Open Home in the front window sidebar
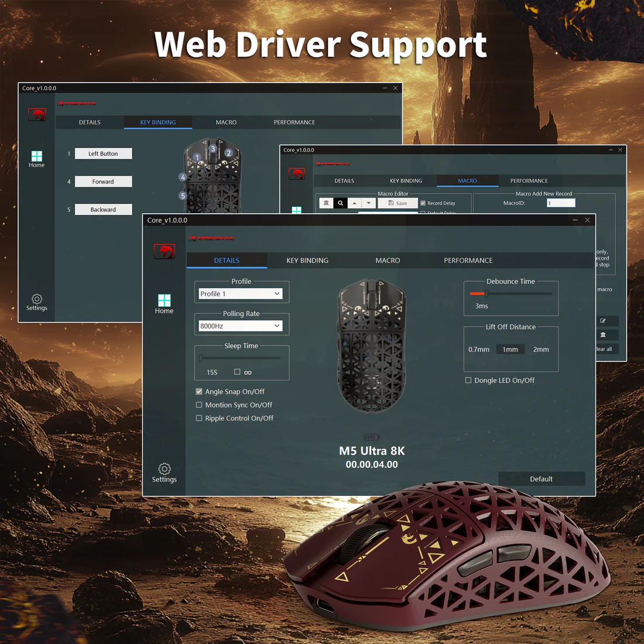644x644 pixels. 165,303
